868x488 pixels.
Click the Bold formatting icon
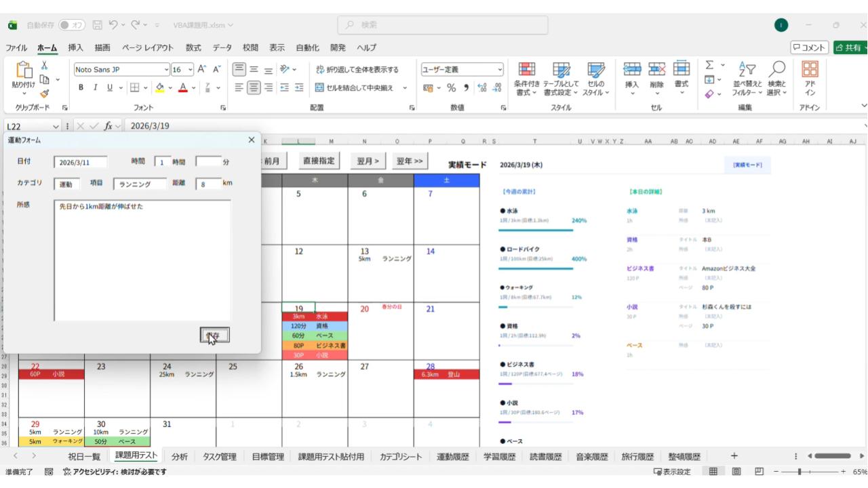click(81, 87)
